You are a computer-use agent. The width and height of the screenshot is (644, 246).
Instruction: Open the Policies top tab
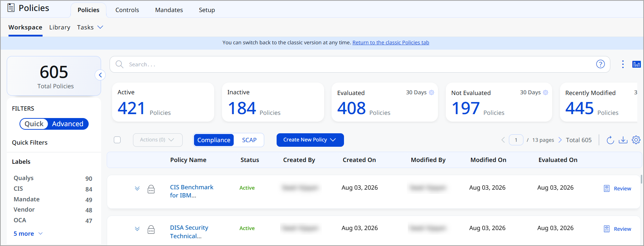[x=88, y=10]
